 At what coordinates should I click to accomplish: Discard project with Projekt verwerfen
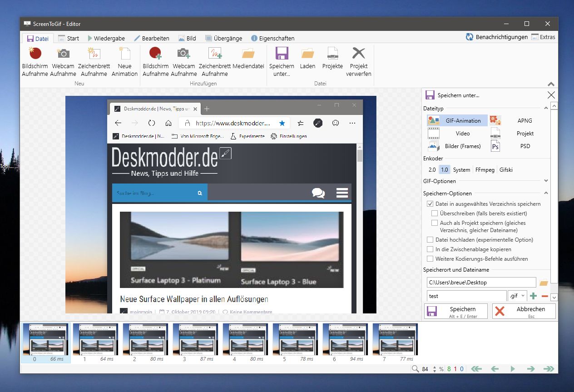point(359,62)
